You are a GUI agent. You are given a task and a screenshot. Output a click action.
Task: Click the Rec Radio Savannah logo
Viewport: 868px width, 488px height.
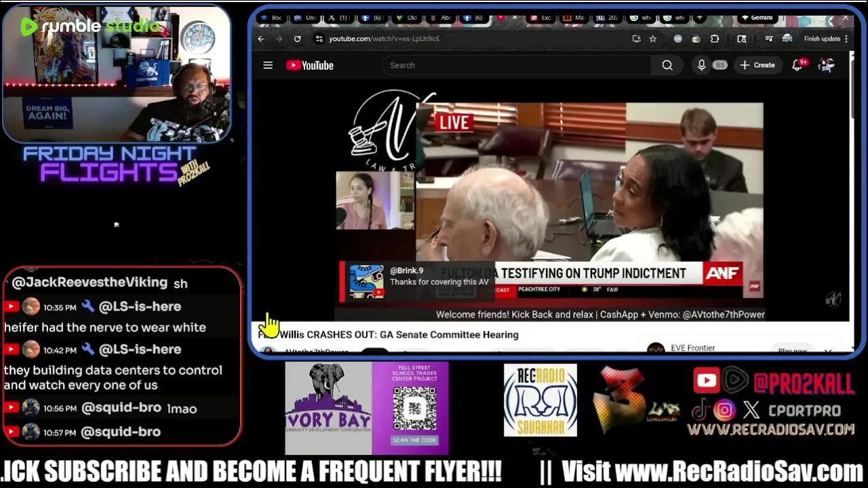click(x=540, y=401)
